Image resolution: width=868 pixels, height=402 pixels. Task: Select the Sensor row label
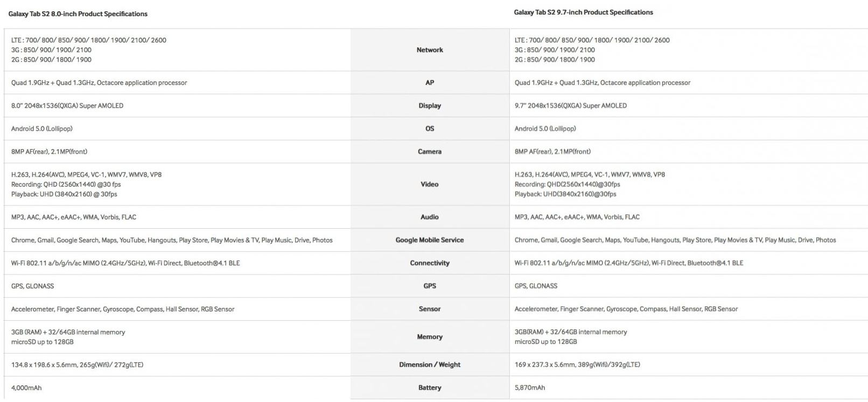(x=430, y=309)
